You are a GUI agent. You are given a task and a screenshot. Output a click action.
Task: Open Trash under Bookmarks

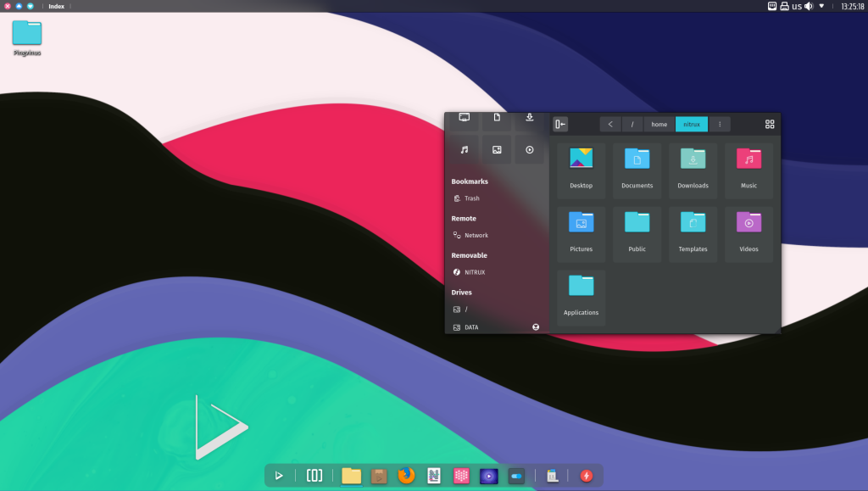pos(471,198)
